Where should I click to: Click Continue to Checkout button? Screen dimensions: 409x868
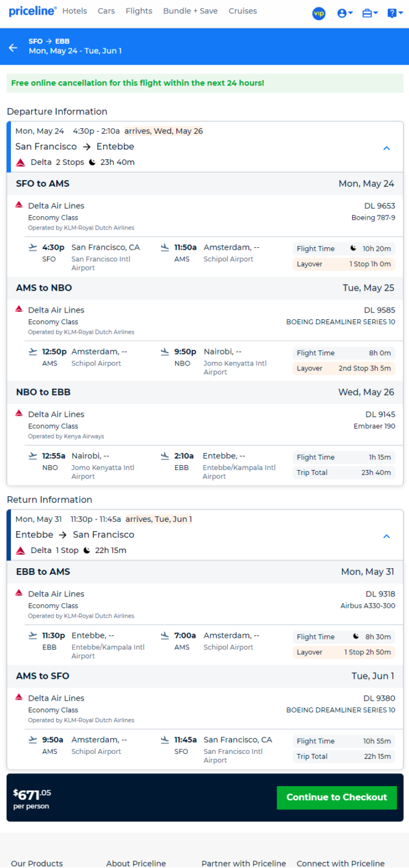(x=336, y=797)
